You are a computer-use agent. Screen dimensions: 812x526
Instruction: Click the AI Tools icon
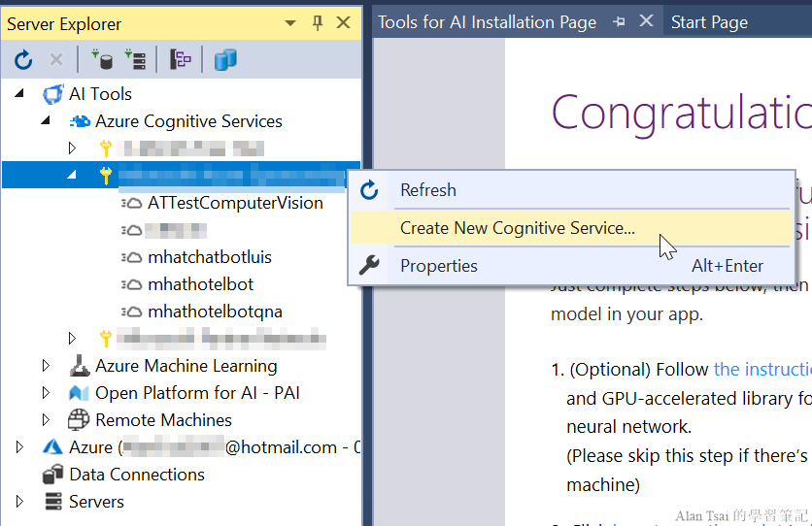click(52, 94)
